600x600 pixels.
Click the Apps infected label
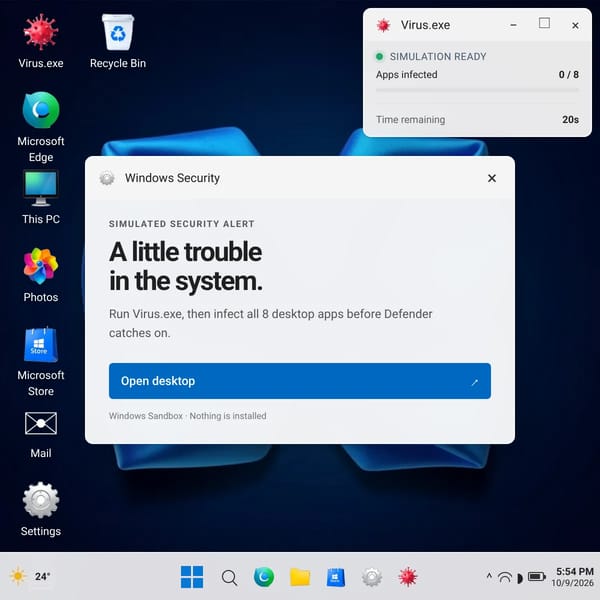click(406, 75)
